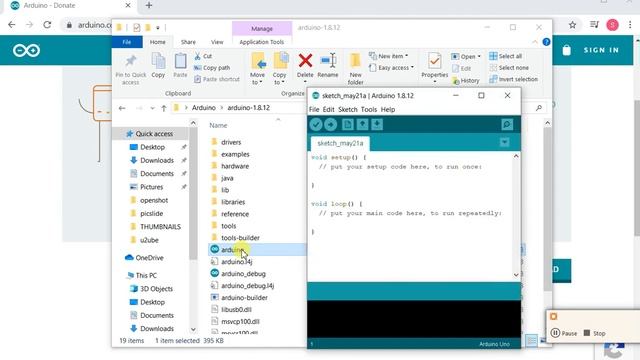This screenshot has height=360, width=640.
Task: Open the Arduino IDE Edit menu
Action: coord(329,109)
